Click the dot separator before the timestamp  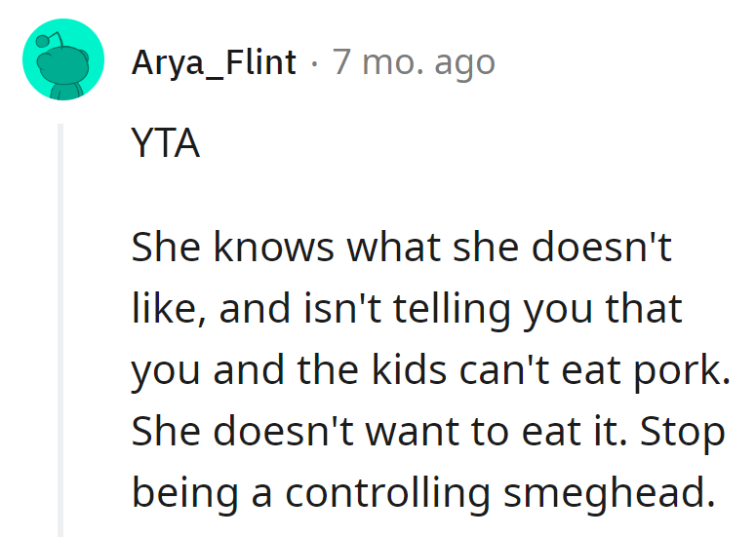(314, 63)
